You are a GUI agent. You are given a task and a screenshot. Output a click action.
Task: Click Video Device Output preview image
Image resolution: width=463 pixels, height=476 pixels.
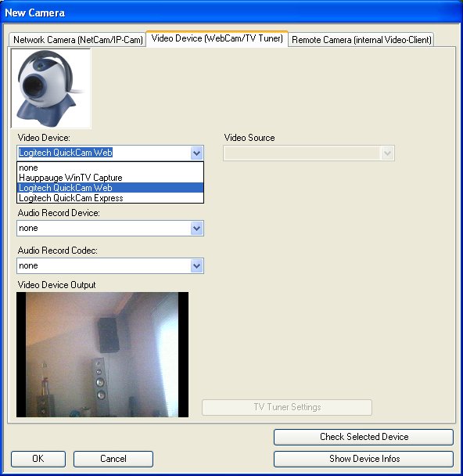102,355
